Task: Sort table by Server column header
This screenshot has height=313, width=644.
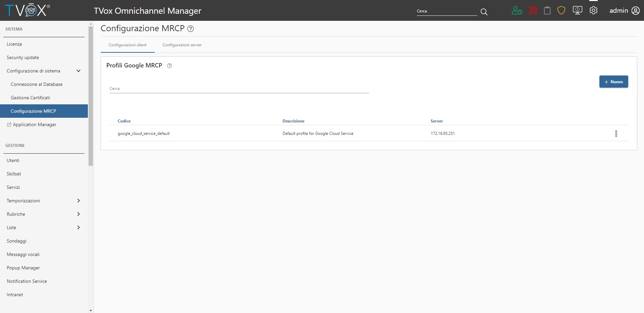Action: tap(437, 121)
